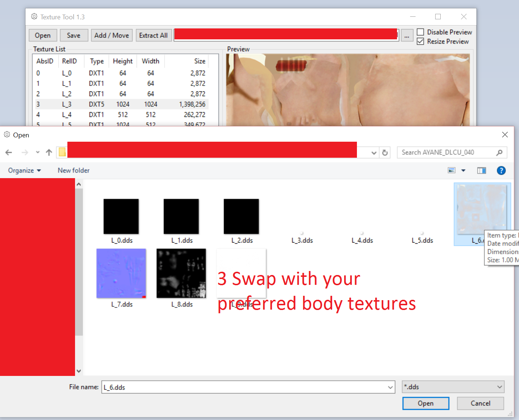Screen dimensions: 519x420
Task: Click the Extract All button
Action: pos(153,35)
